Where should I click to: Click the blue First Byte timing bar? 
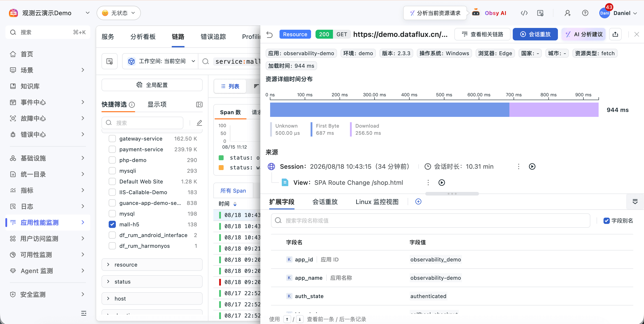[x=390, y=110]
